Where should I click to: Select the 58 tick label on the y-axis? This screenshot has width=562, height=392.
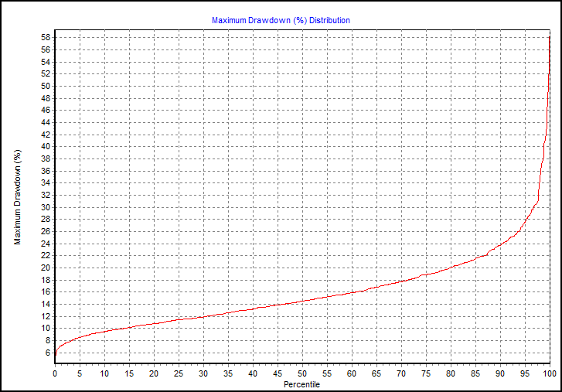(x=46, y=38)
